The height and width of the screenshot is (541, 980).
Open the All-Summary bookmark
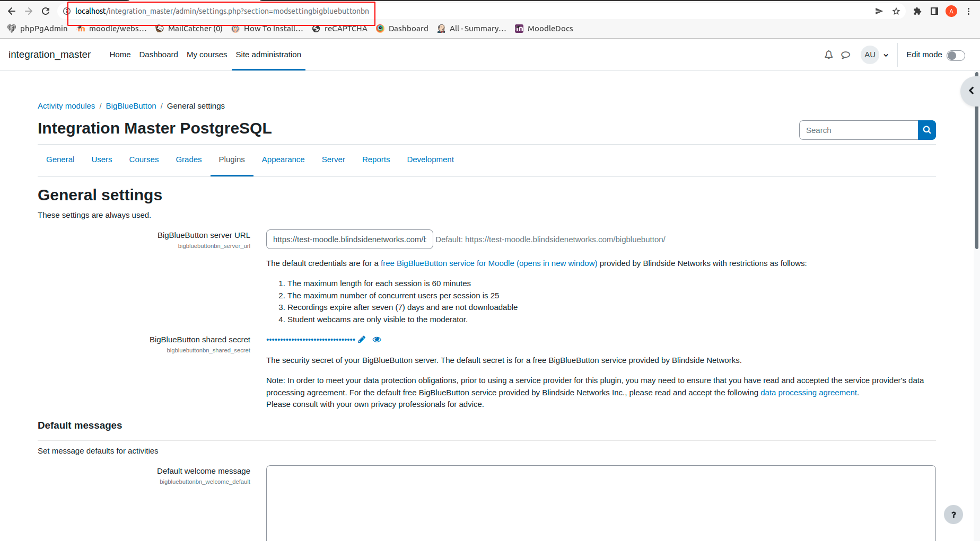coord(472,29)
